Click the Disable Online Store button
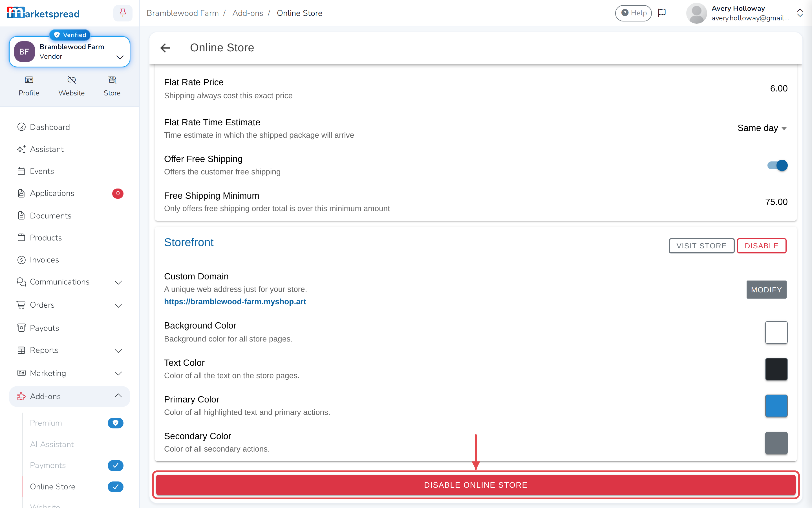 tap(475, 485)
